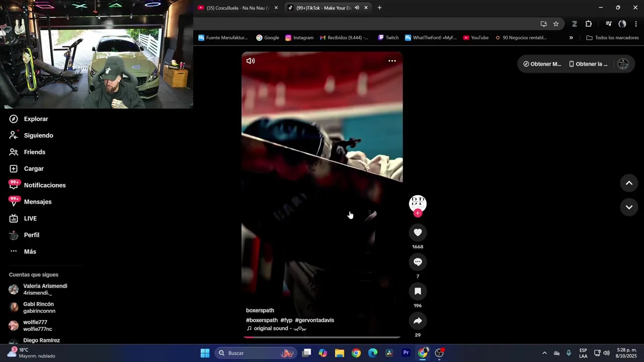Open the media control icon in Chrome toolbar
644x362 pixels.
click(608, 24)
